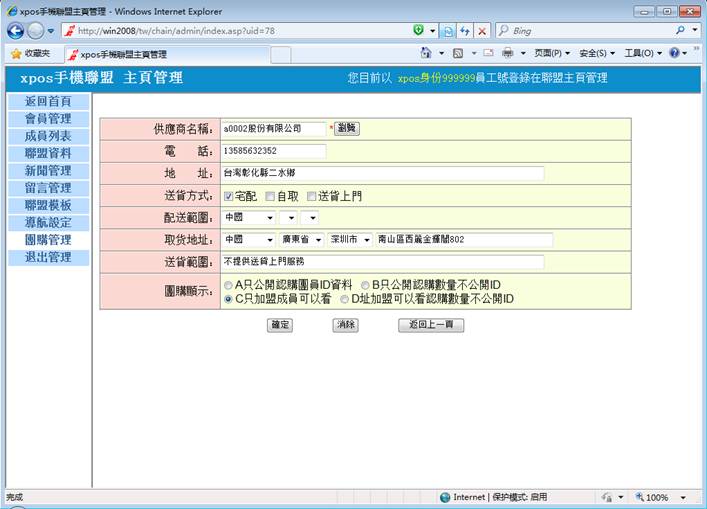Click the Refresh page icon in address bar
This screenshot has height=509, width=707.
click(463, 31)
